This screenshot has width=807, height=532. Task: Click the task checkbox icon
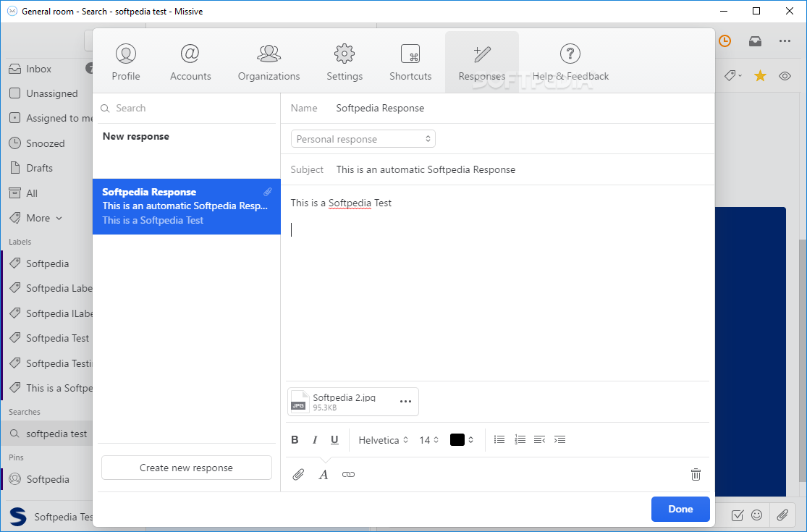pos(737,515)
